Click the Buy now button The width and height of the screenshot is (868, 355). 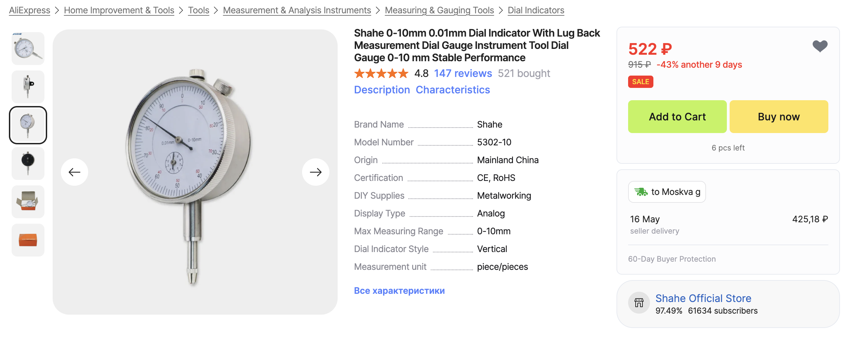point(779,117)
